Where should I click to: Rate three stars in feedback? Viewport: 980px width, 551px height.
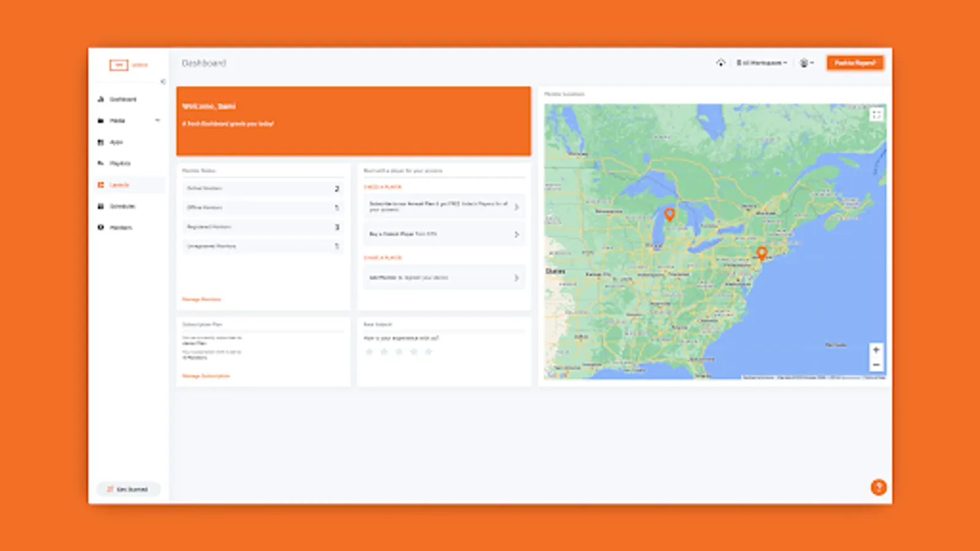point(399,352)
